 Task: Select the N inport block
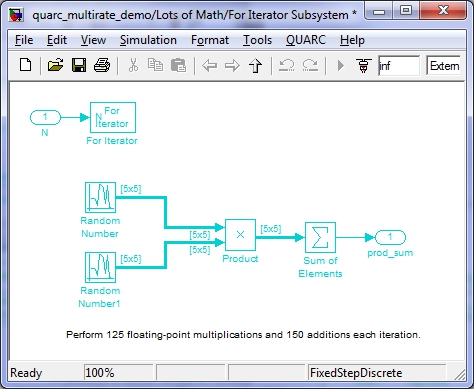(x=45, y=117)
